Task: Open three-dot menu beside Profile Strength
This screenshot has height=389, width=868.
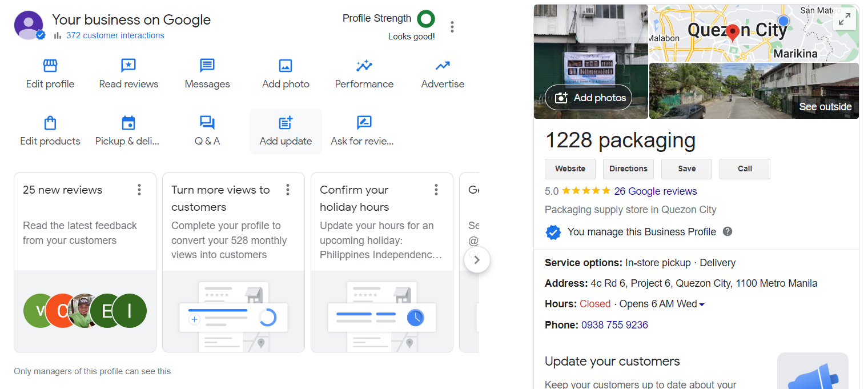Action: tap(452, 27)
